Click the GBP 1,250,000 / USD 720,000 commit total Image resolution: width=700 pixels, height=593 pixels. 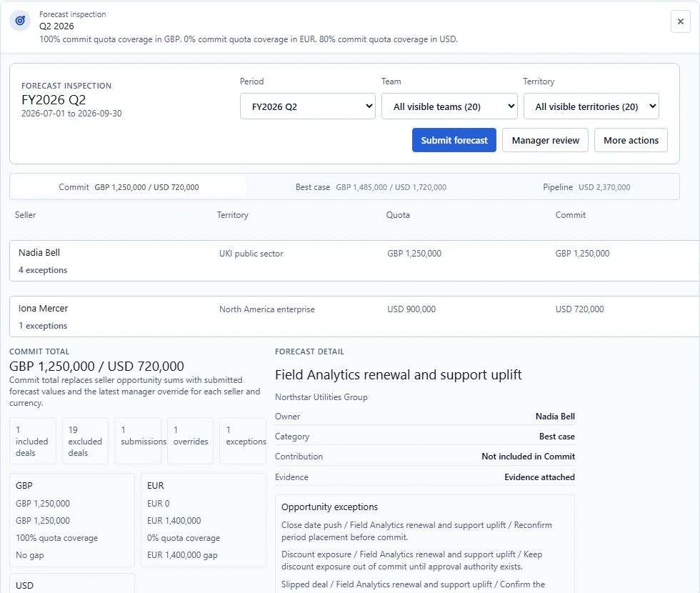point(96,366)
